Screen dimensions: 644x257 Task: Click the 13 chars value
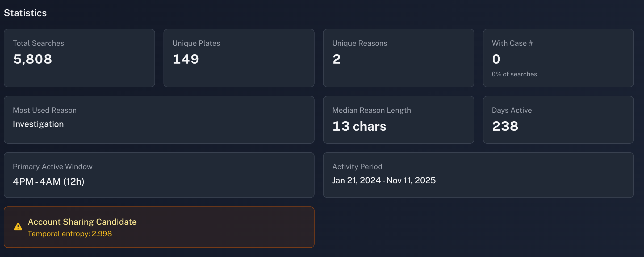coord(359,126)
